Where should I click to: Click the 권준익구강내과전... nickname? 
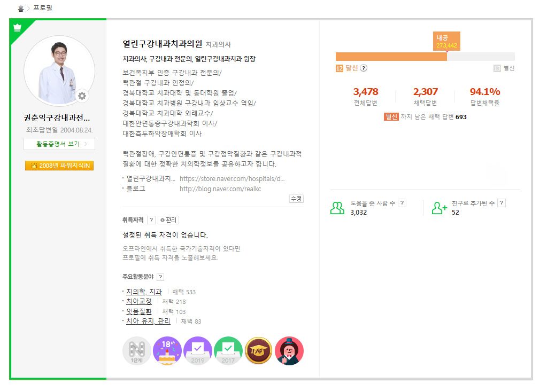click(x=57, y=118)
